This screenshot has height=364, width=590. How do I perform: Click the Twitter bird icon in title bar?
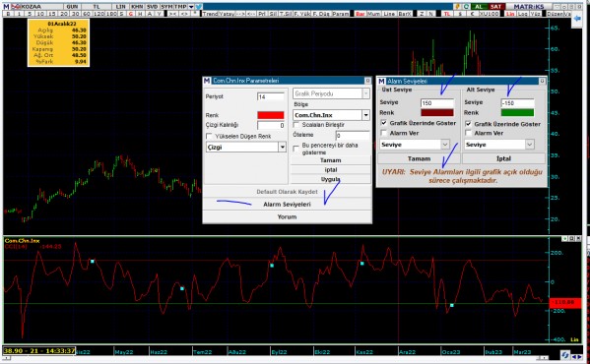199,7
